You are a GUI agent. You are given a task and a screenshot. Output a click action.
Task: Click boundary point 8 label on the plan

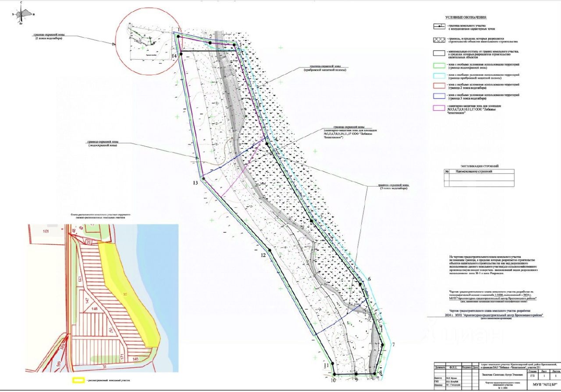point(380,373)
